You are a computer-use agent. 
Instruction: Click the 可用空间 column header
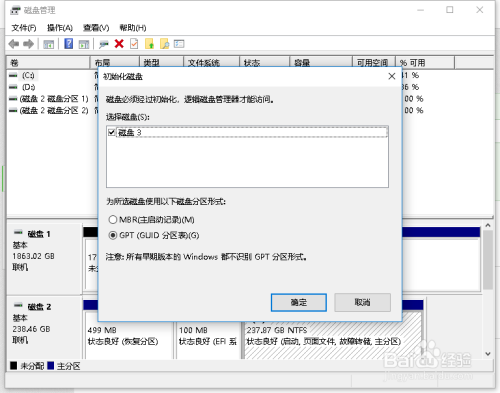coord(374,63)
